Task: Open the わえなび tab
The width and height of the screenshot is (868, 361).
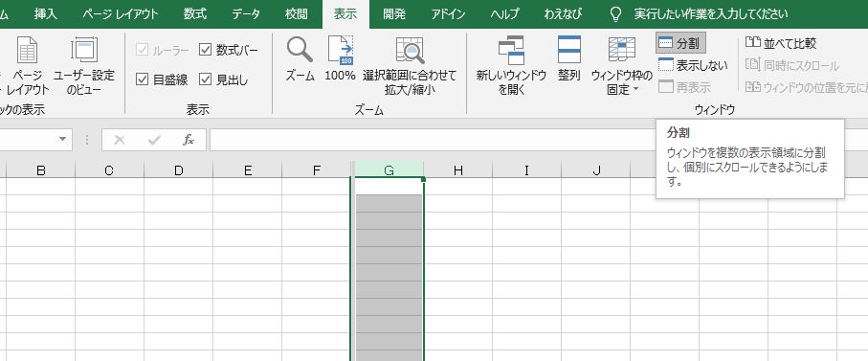Action: click(x=563, y=14)
